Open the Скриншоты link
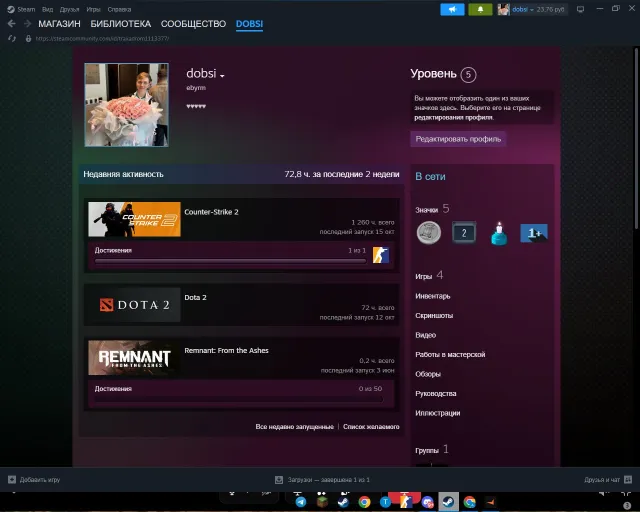This screenshot has height=512, width=640. point(434,316)
